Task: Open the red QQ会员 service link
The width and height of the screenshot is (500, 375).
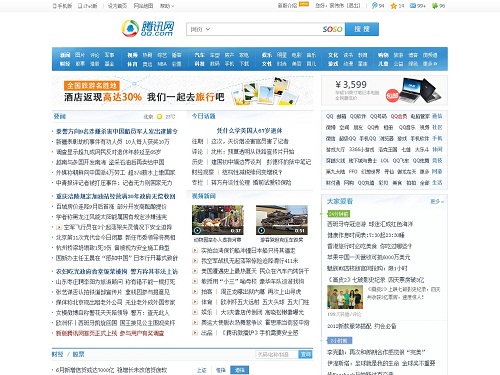Action: [x=399, y=116]
